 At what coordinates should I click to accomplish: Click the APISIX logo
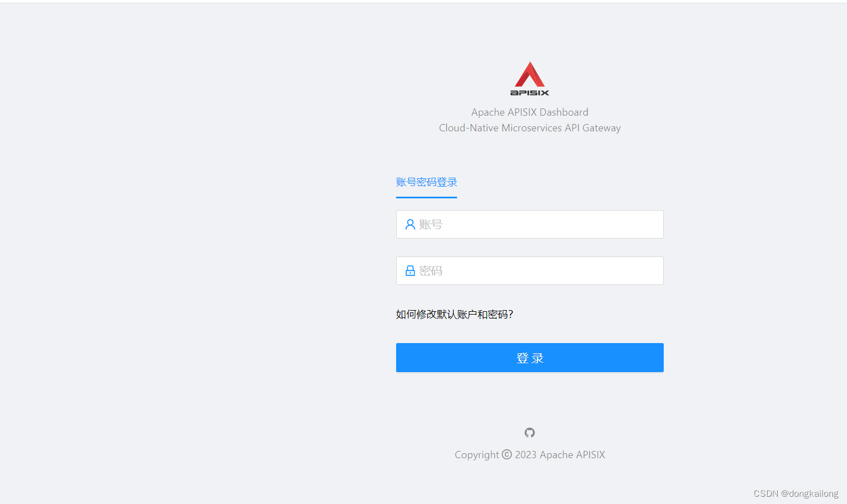(x=530, y=79)
